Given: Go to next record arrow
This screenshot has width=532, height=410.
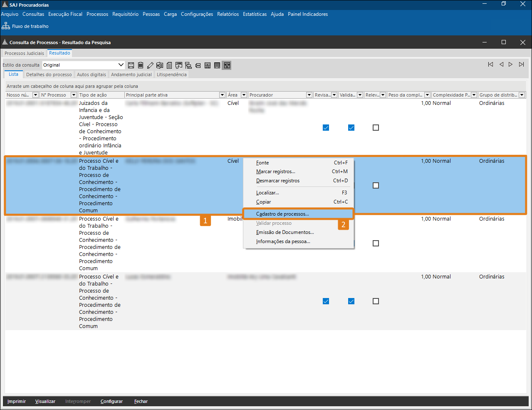Looking at the screenshot, I should coord(510,65).
